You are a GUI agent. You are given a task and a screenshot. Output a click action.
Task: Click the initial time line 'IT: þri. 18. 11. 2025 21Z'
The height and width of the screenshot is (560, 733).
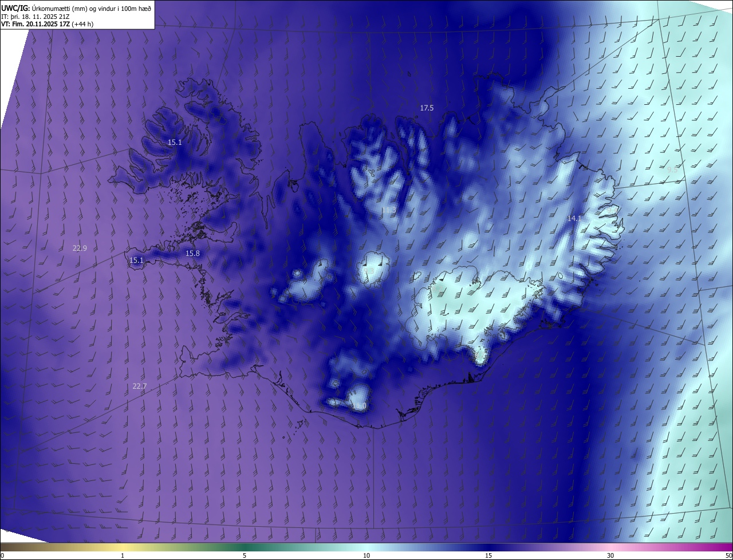[36, 15]
